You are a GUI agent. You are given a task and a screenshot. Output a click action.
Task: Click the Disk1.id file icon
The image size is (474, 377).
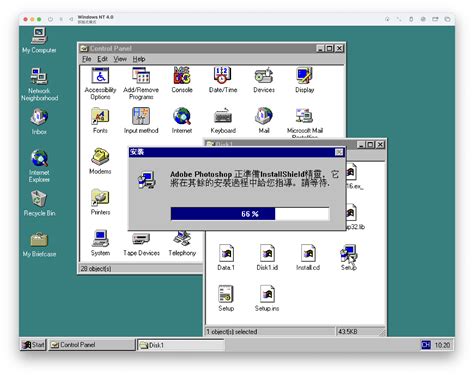(x=267, y=257)
